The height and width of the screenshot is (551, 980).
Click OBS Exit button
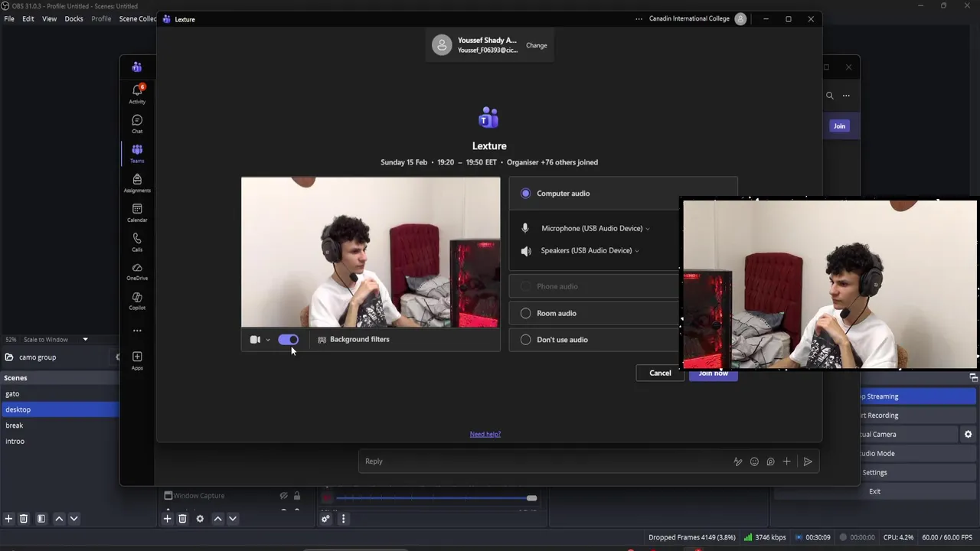tap(875, 491)
